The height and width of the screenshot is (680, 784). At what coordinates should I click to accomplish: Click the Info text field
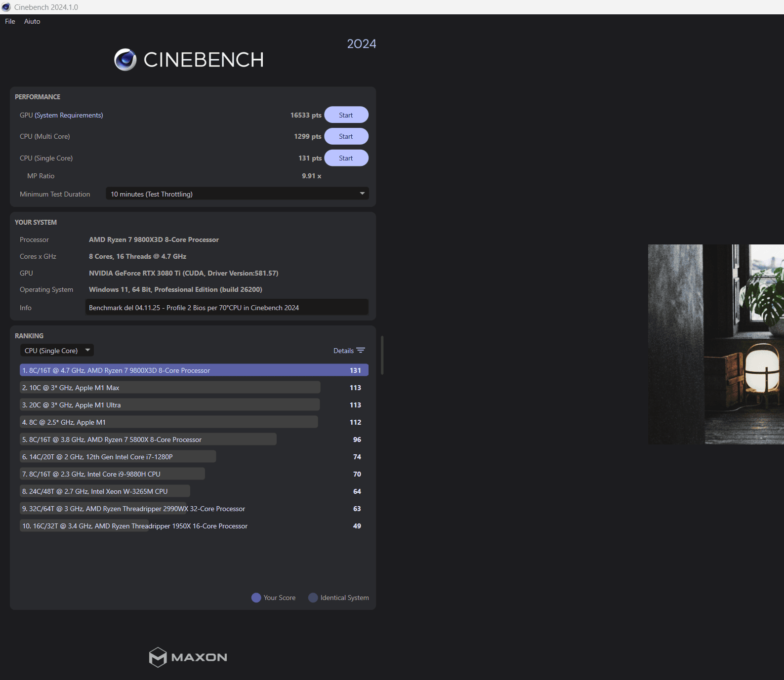(227, 308)
